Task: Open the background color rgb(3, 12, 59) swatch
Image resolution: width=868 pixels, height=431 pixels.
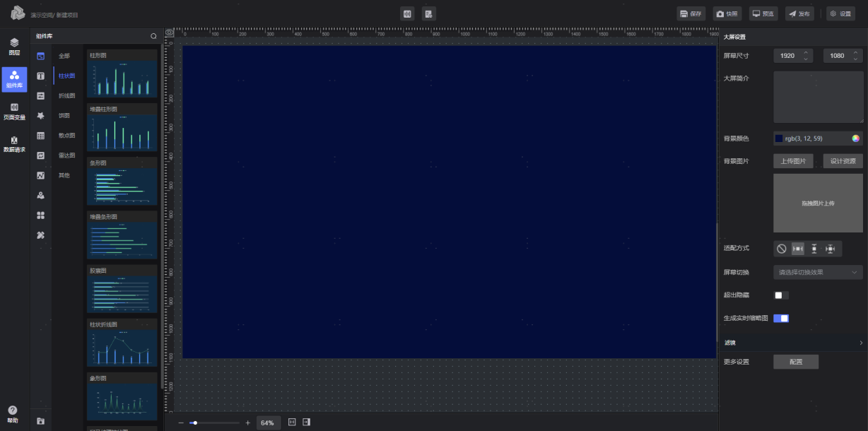Action: click(x=779, y=138)
